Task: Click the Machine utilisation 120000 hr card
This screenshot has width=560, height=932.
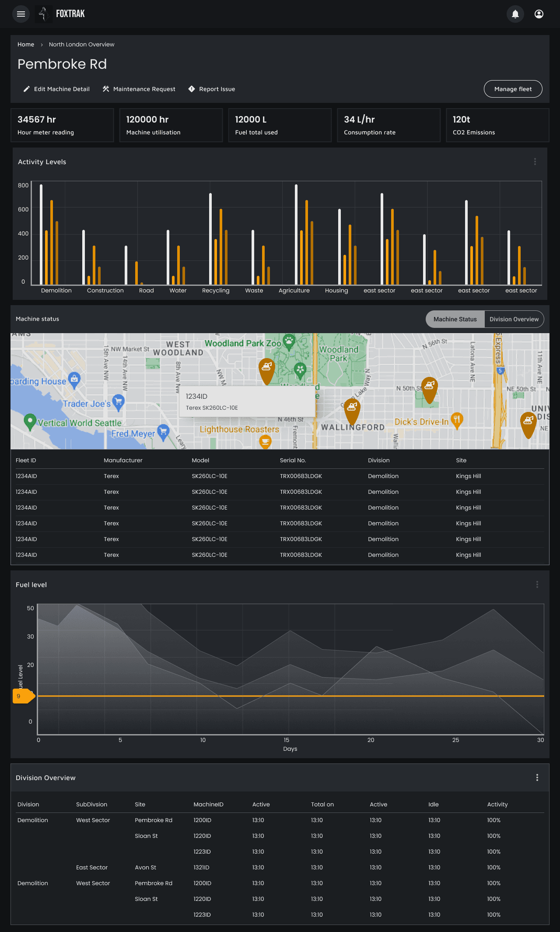Action: click(171, 125)
